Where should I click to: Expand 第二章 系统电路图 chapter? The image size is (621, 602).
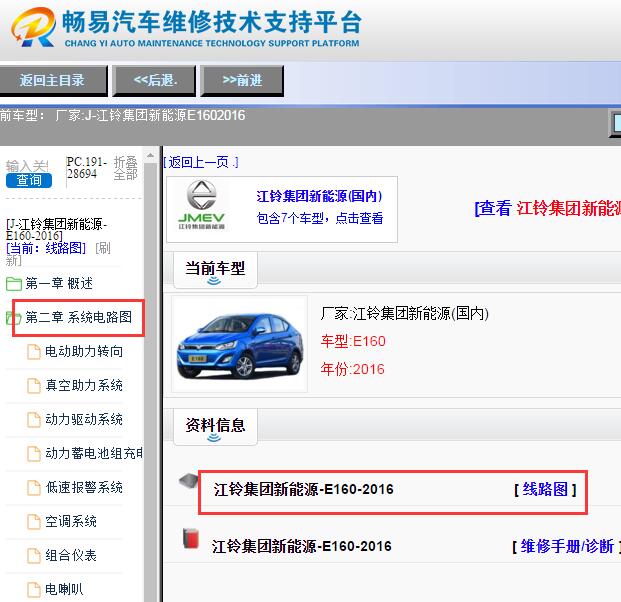click(x=78, y=317)
